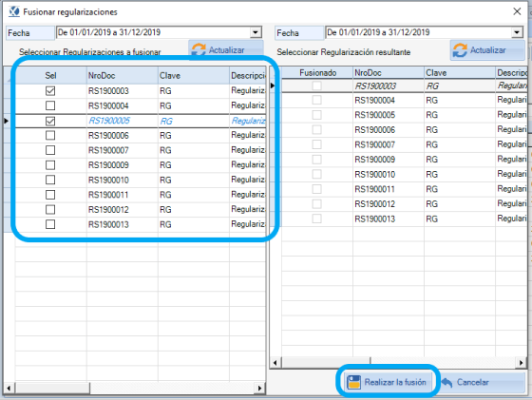The width and height of the screenshot is (532, 400).
Task: Click refresh icon of right Actualizar button
Action: click(x=460, y=50)
